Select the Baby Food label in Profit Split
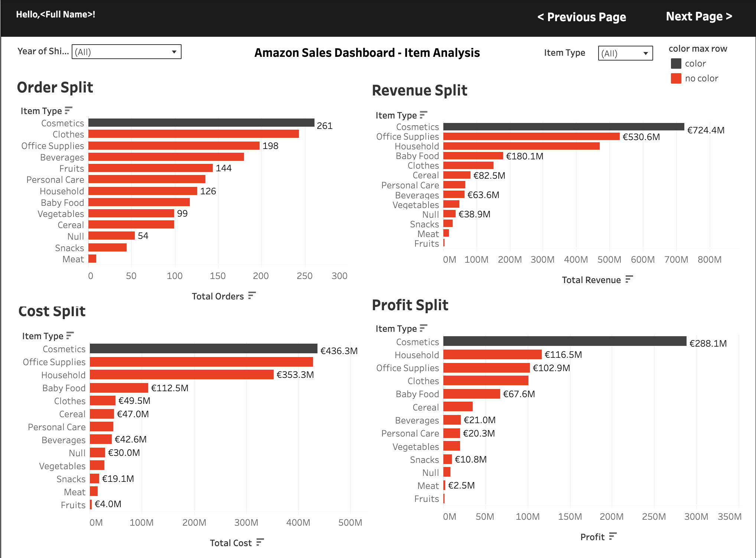 pos(417,394)
